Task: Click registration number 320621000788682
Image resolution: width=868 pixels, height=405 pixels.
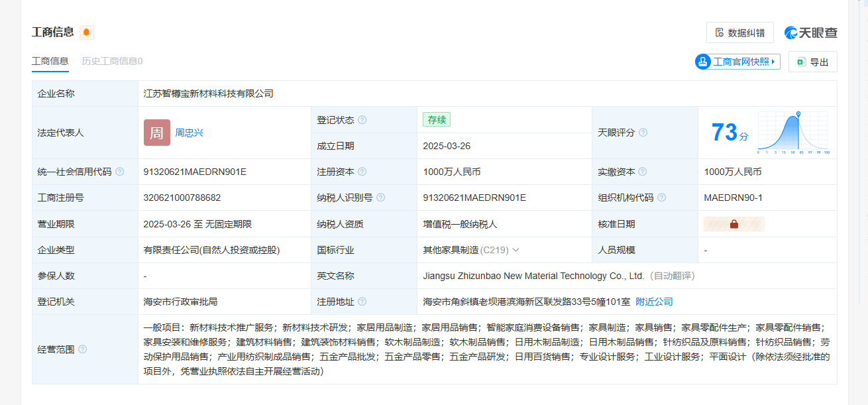Action: coord(182,198)
